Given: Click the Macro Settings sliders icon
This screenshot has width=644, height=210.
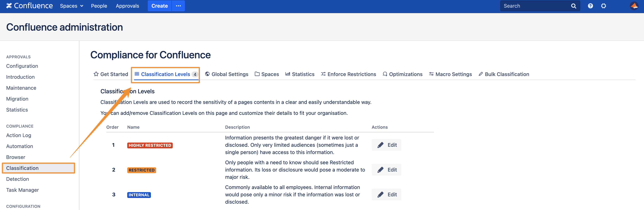Looking at the screenshot, I should [x=431, y=74].
